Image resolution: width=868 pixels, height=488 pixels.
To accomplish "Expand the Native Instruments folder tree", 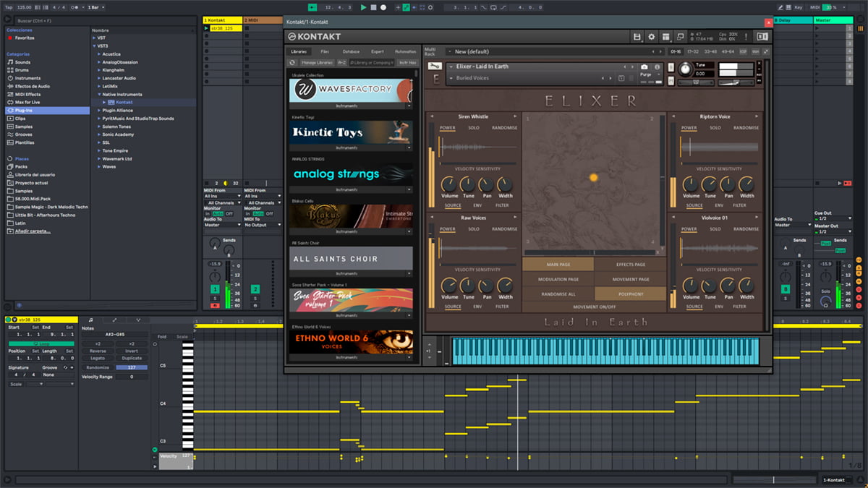I will click(98, 94).
